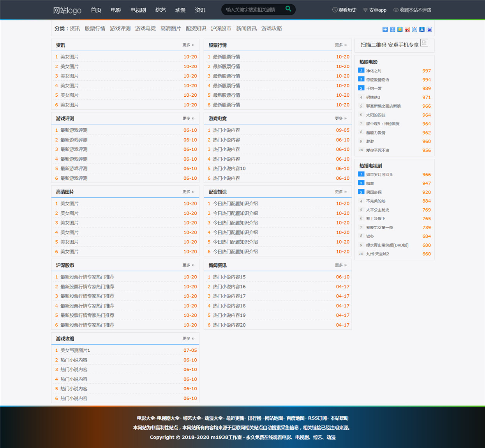Click the Baidu paw share icon
This screenshot has width=485, height=448.
pyautogui.click(x=429, y=29)
